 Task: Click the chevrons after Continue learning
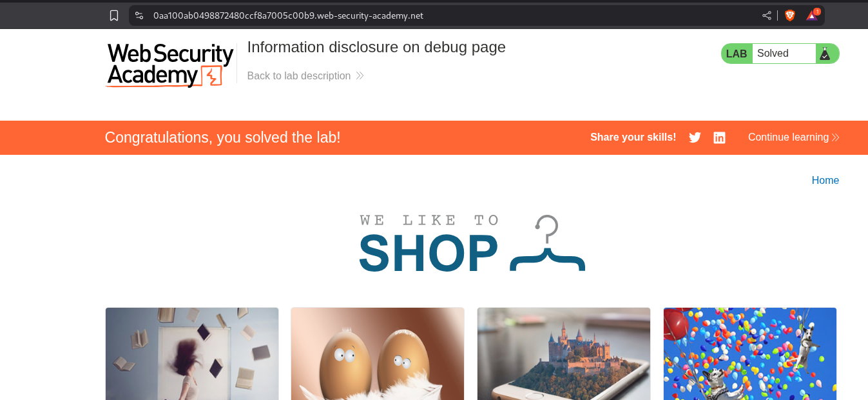click(836, 137)
